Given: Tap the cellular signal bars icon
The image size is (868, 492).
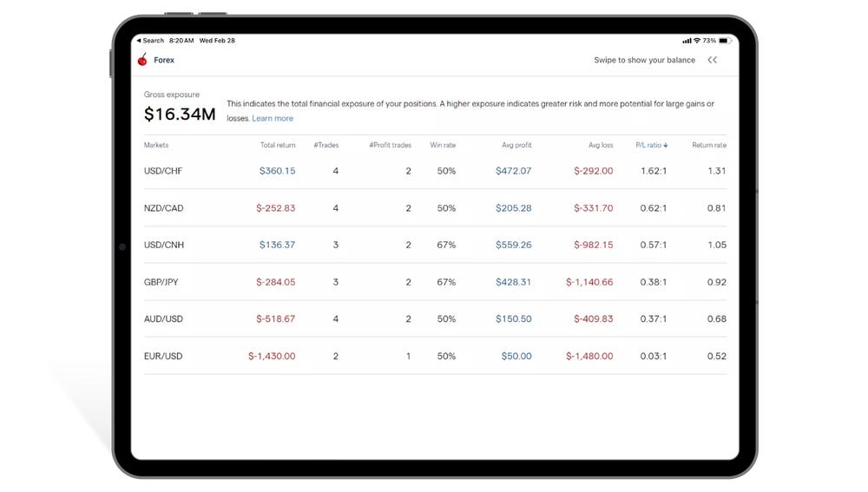Looking at the screenshot, I should coord(687,41).
